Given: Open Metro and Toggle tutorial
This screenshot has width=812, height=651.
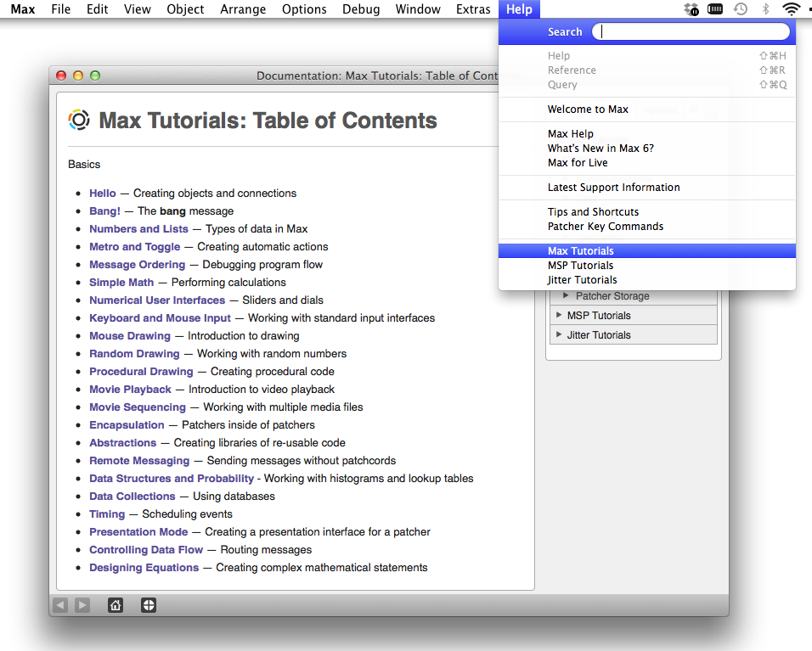Looking at the screenshot, I should click(x=135, y=247).
